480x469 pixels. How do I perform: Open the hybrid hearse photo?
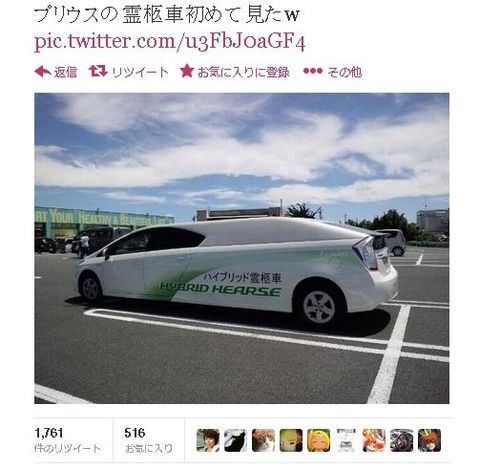(x=242, y=248)
